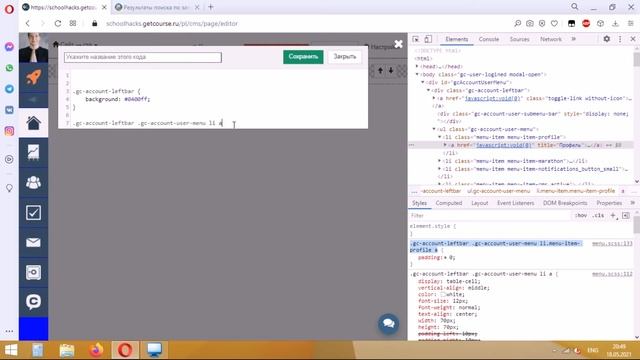Open the player icon in Opera sidebar
Screen dimensions: 640x360
pyautogui.click(x=9, y=159)
